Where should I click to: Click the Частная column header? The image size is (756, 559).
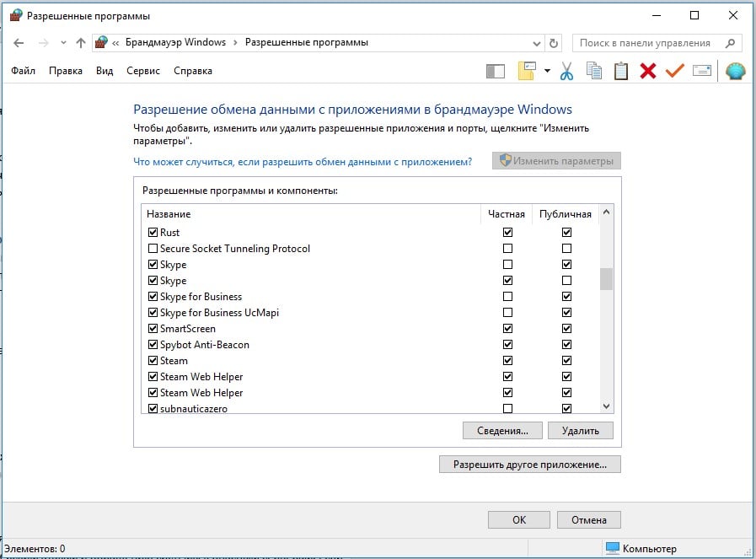click(x=507, y=214)
